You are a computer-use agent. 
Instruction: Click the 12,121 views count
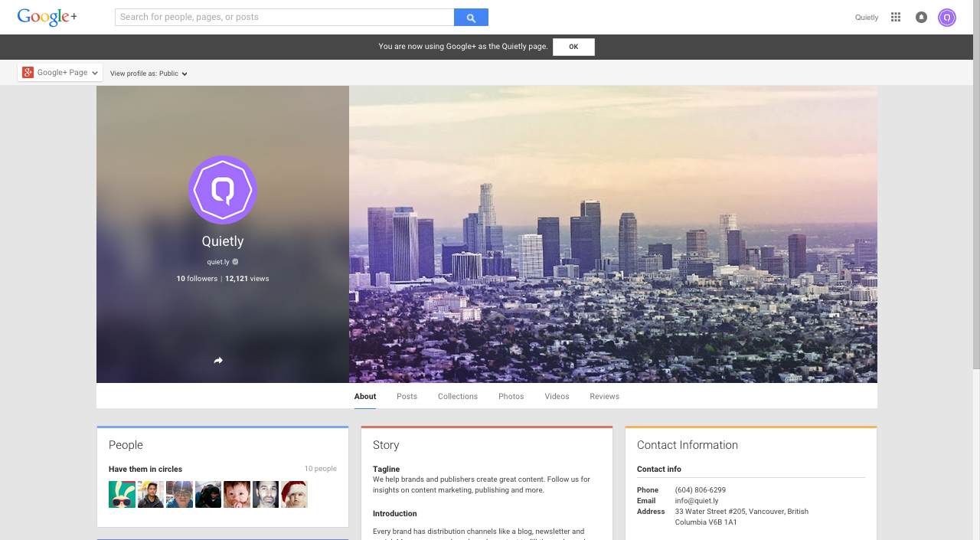pyautogui.click(x=247, y=279)
